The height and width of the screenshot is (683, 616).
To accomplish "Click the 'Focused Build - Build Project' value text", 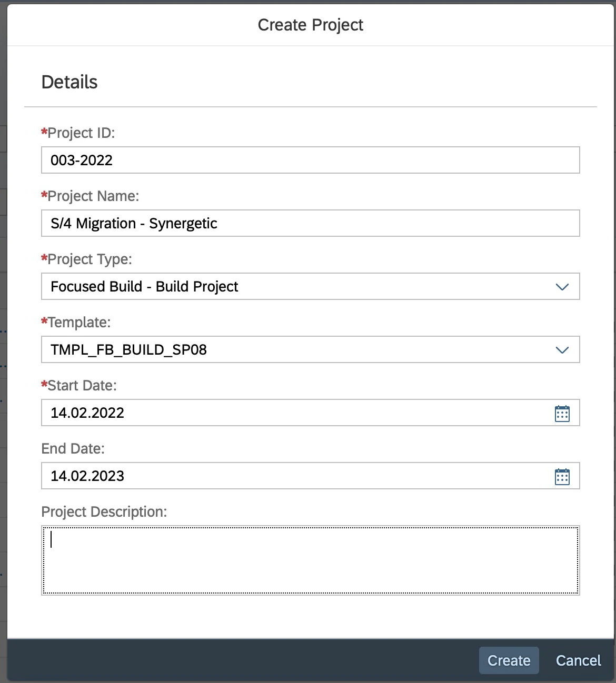I will tap(144, 287).
